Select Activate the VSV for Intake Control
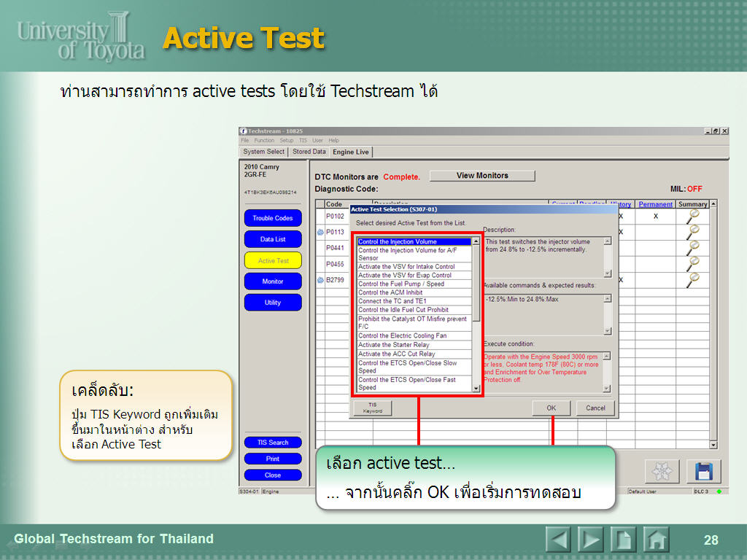 [x=414, y=267]
